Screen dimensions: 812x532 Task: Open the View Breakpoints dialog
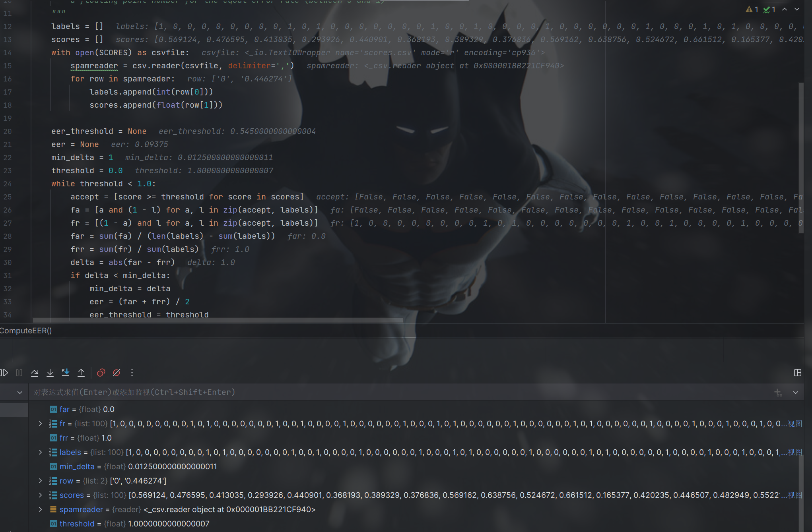tap(101, 373)
